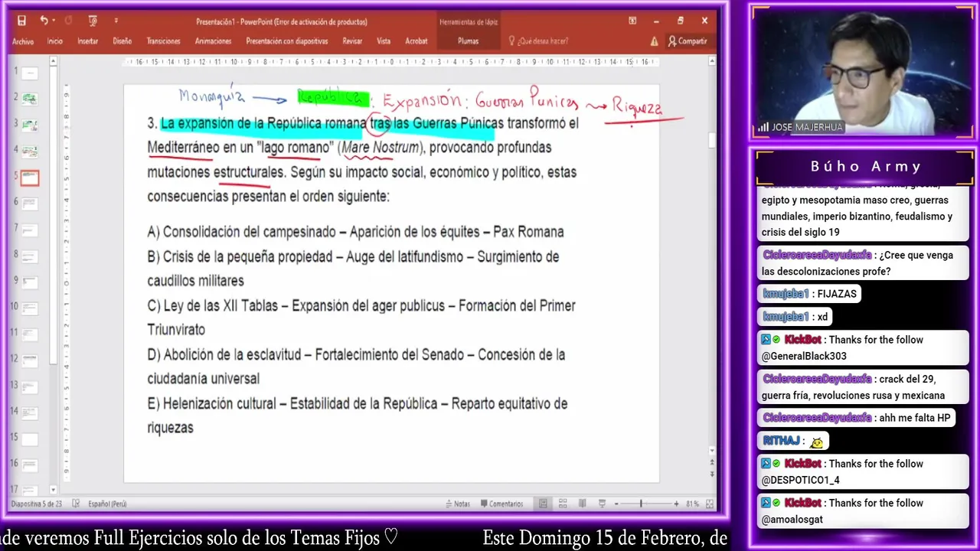The width and height of the screenshot is (980, 551).
Task: Undo the last action
Action: point(44,21)
